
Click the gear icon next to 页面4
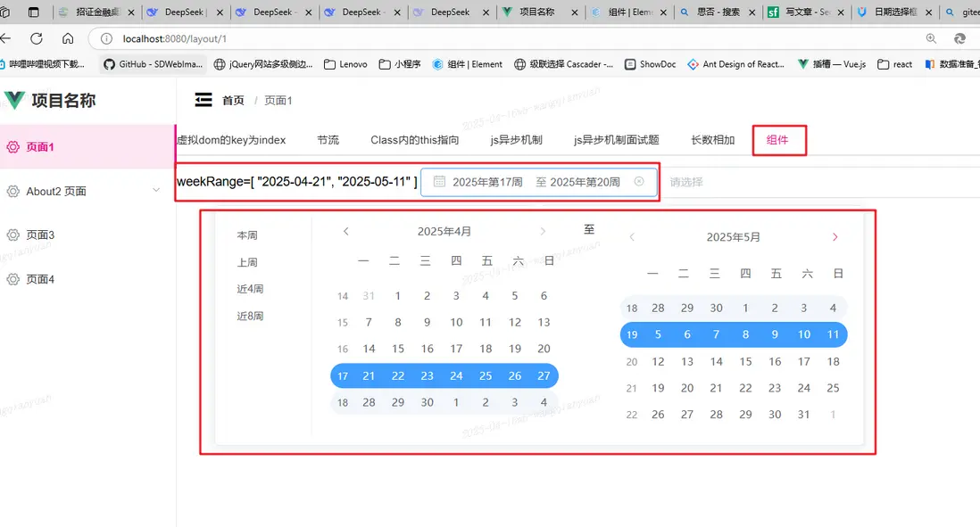(x=13, y=279)
